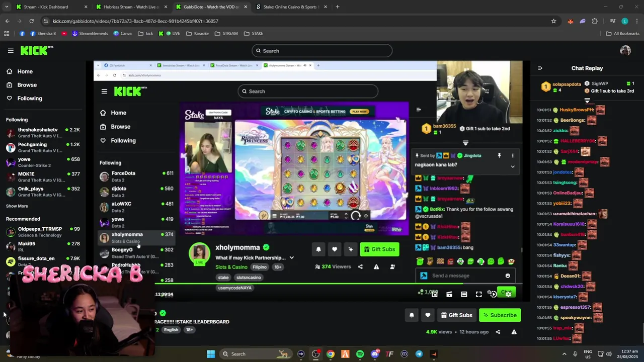The width and height of the screenshot is (644, 362).
Task: Open Chrome three-dot menu
Action: tap(636, 21)
